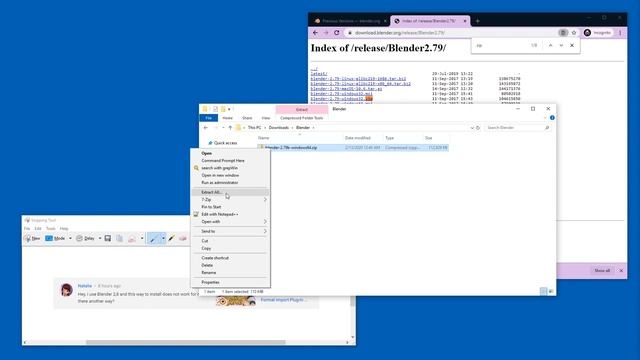Screen dimensions: 640x360
Task: Choose Edit with Notepad++ entry
Action: pos(220,214)
